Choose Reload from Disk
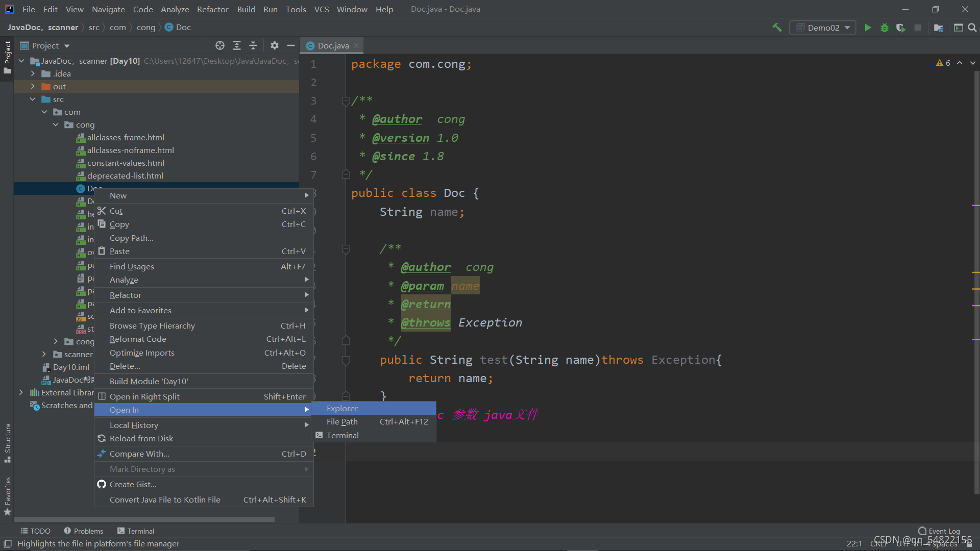 [204, 439]
